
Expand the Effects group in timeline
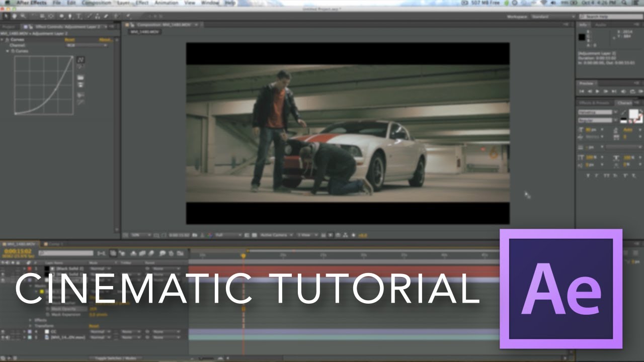point(30,320)
